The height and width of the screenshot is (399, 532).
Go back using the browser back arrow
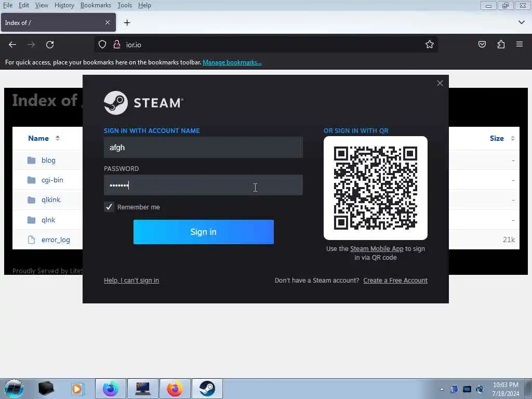(x=12, y=45)
